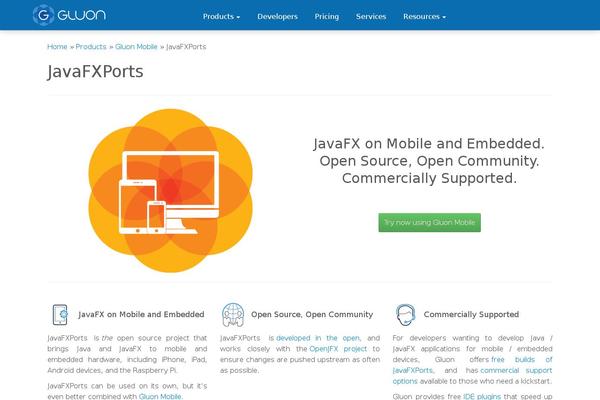This screenshot has width=600, height=400.
Task: Open the Gluon Mobile breadcrumb link
Action: 136,47
